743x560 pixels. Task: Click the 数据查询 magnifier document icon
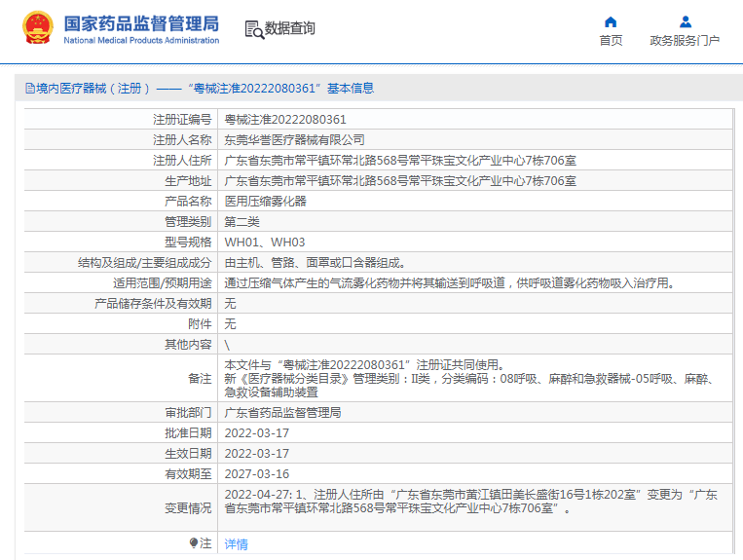tap(253, 29)
